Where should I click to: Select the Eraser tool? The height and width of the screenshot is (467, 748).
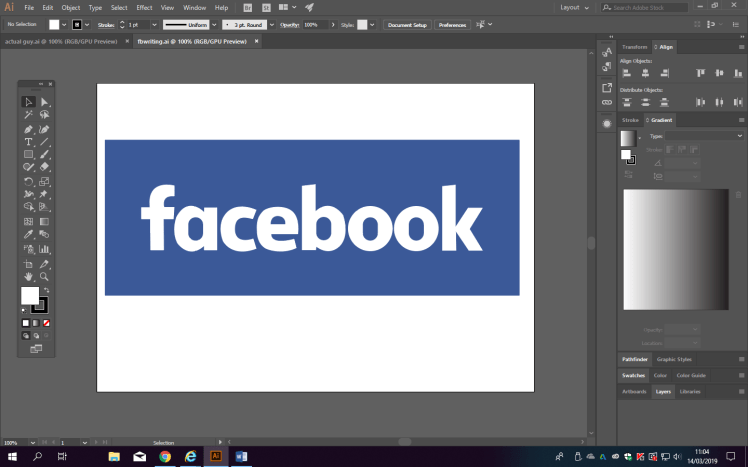(x=44, y=166)
